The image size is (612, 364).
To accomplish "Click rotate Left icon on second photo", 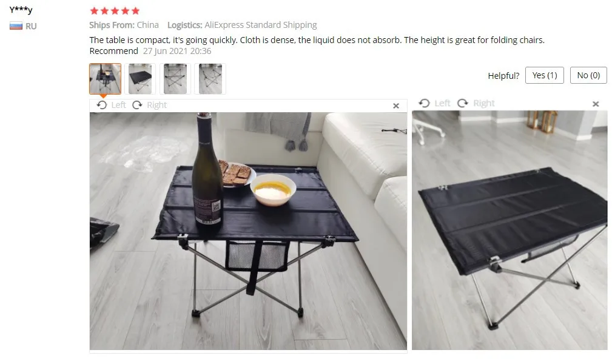I will (424, 103).
